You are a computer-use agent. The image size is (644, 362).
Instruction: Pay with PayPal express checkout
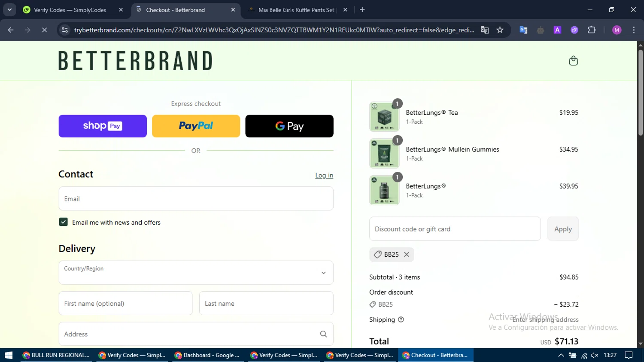pos(196,126)
